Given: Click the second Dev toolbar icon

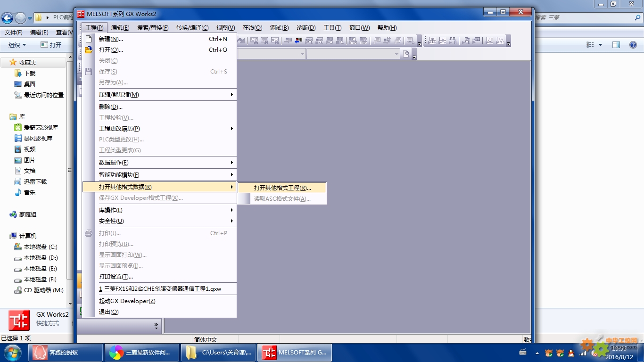Looking at the screenshot, I should (363, 41).
